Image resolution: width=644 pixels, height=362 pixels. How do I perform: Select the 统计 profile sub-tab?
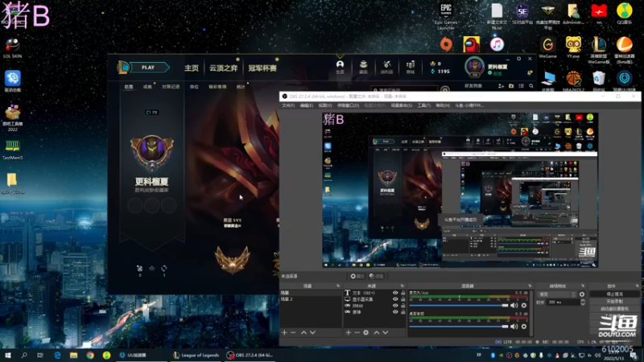pyautogui.click(x=241, y=87)
